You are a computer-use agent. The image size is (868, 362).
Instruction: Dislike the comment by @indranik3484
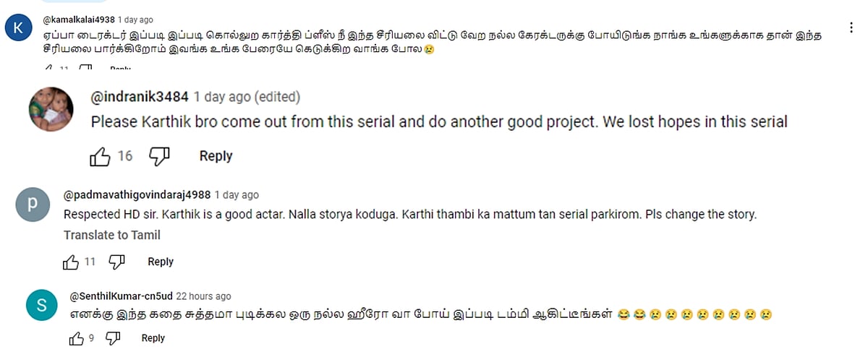[158, 156]
